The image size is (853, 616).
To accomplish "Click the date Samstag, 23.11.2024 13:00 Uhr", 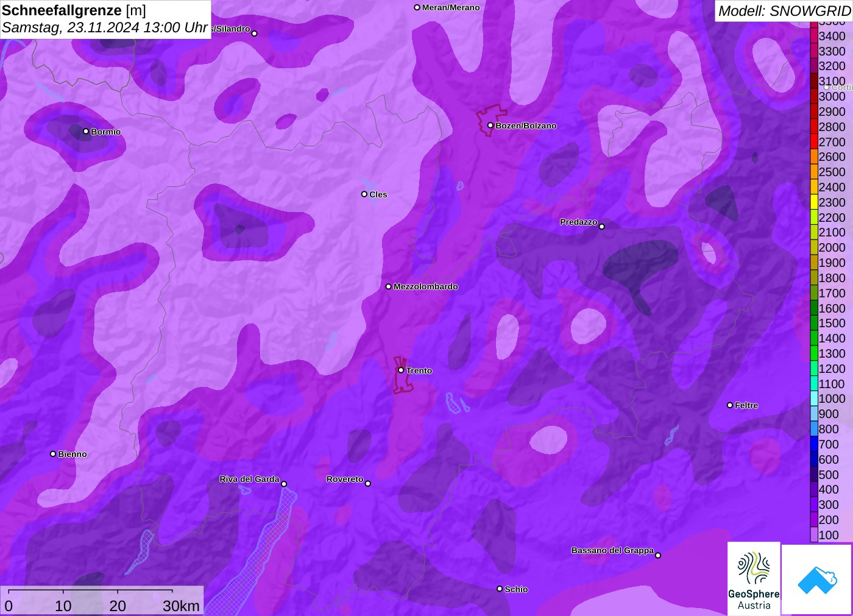I will point(105,27).
